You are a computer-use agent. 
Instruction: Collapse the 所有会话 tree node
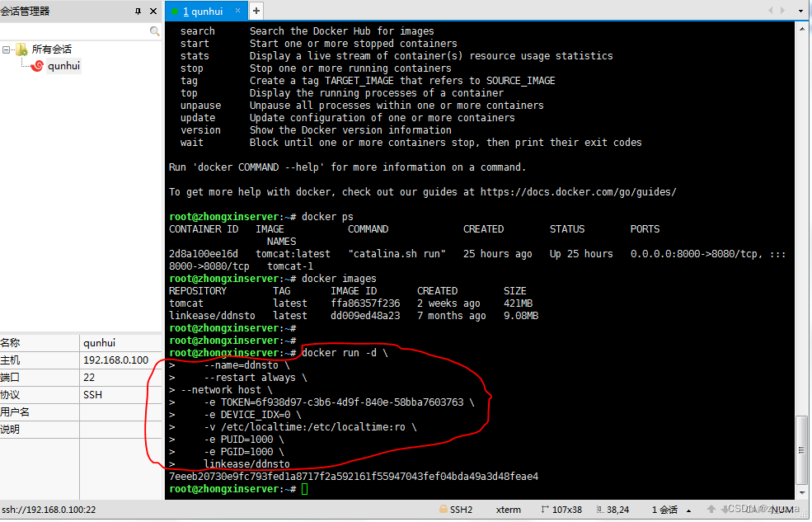point(7,49)
